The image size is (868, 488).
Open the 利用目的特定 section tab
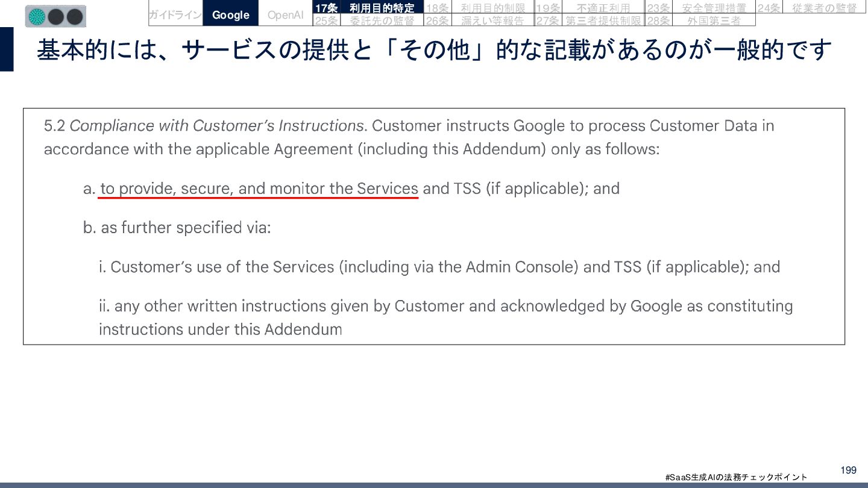(382, 8)
